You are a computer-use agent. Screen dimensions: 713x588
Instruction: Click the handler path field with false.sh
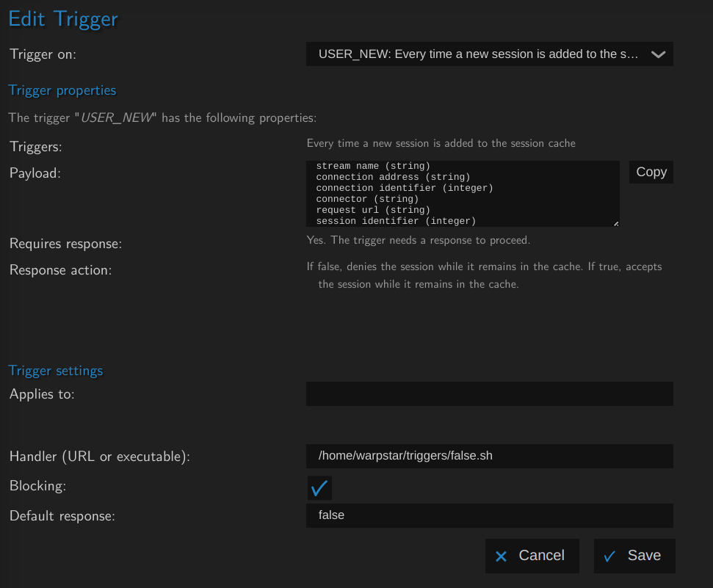coord(489,456)
